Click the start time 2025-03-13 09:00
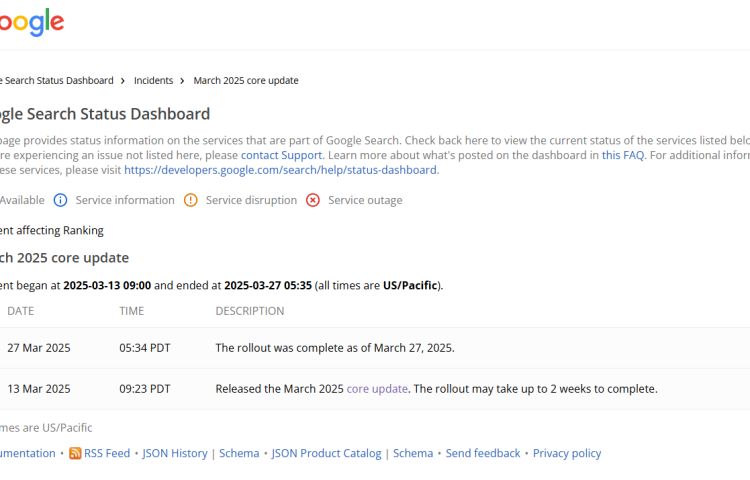 [107, 285]
